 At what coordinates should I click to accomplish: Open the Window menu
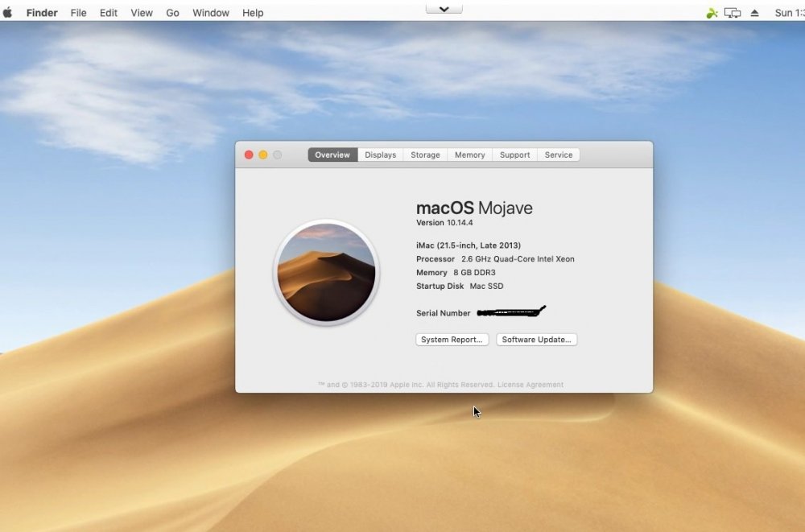pyautogui.click(x=210, y=13)
